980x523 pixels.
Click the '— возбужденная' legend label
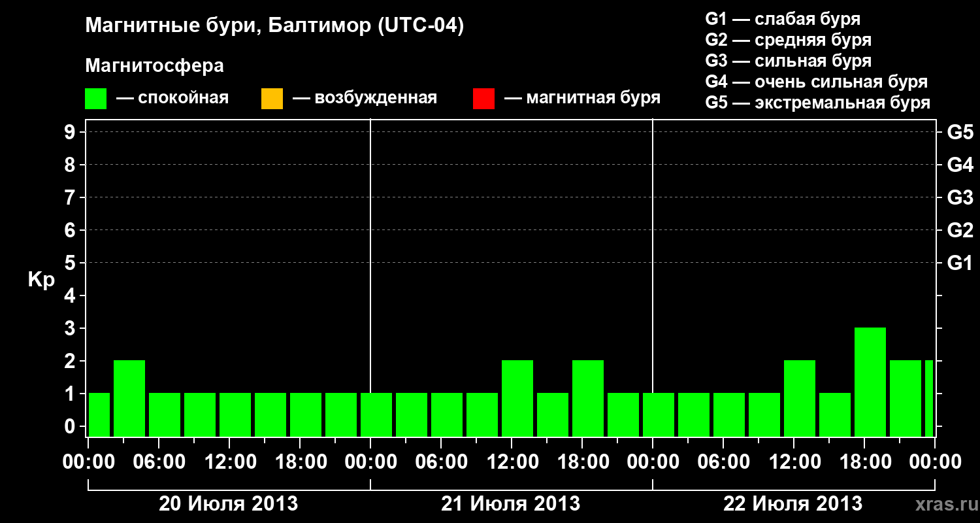(x=365, y=98)
